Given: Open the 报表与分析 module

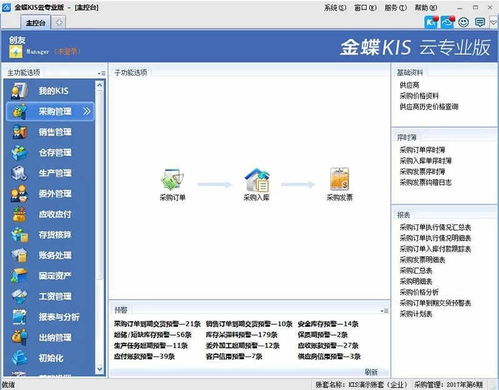Looking at the screenshot, I should tap(50, 317).
